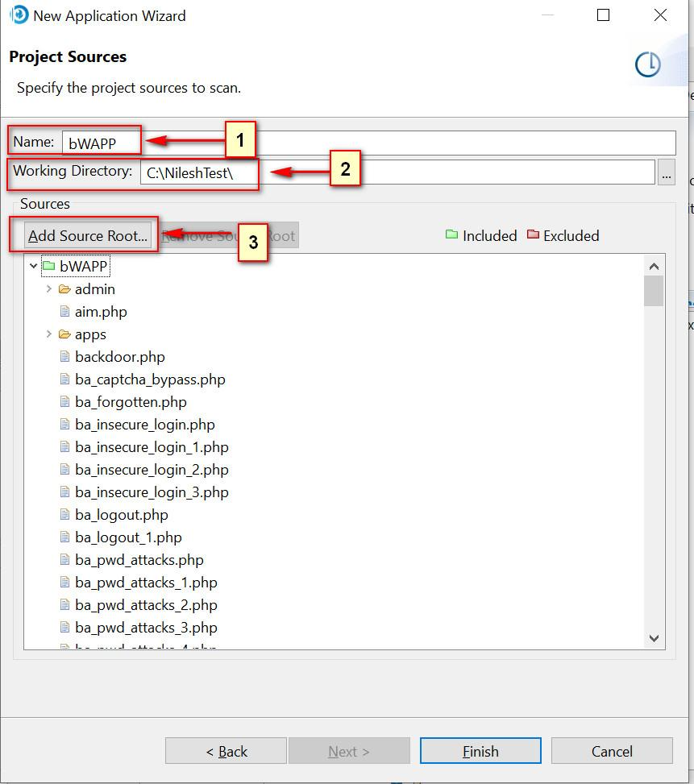Collapse the bWAPP tree node
The width and height of the screenshot is (694, 784).
[x=33, y=265]
